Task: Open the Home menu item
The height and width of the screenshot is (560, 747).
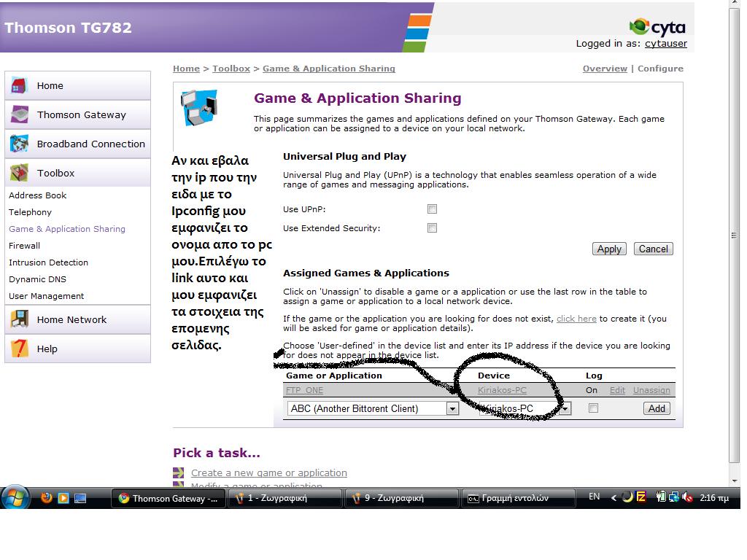Action: pyautogui.click(x=77, y=86)
